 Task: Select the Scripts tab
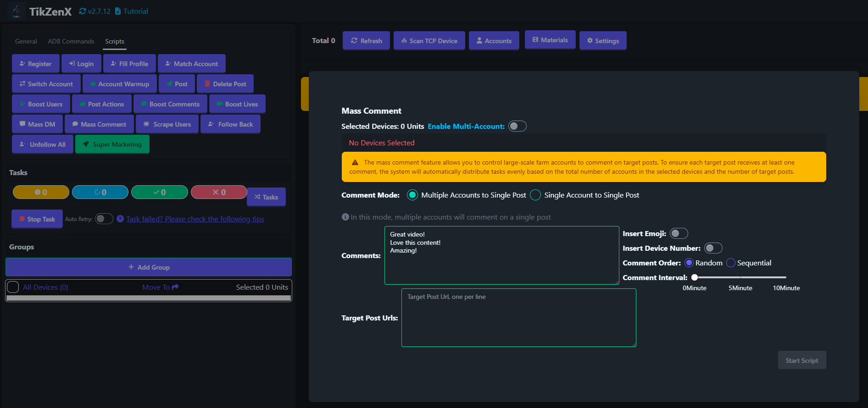pyautogui.click(x=115, y=41)
